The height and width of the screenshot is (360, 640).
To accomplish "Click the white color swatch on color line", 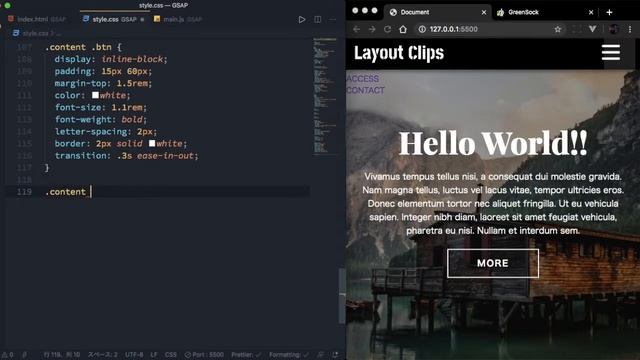I will pos(95,95).
